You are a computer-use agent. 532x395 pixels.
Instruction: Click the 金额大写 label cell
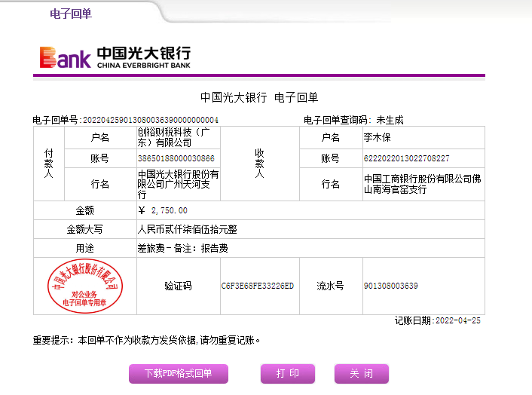pyautogui.click(x=85, y=229)
